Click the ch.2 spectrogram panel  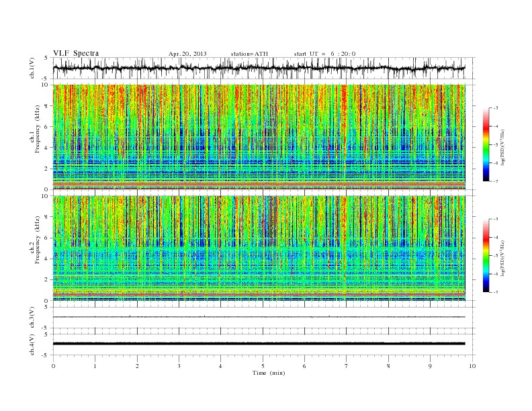click(259, 248)
